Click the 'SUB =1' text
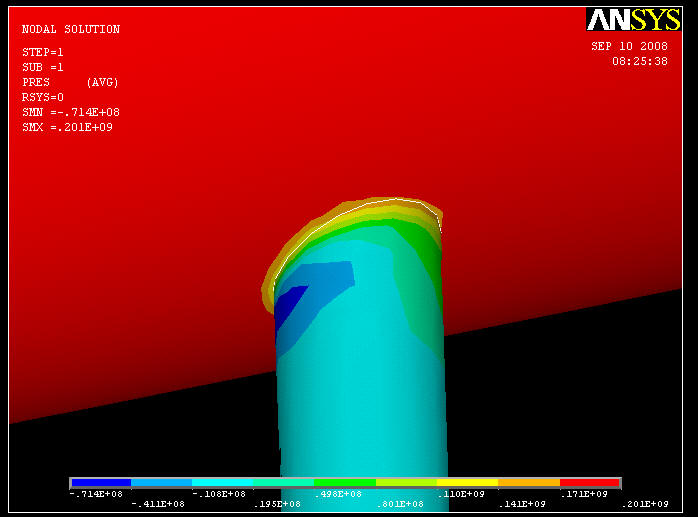Viewport: 698px width, 517px height. (x=43, y=67)
